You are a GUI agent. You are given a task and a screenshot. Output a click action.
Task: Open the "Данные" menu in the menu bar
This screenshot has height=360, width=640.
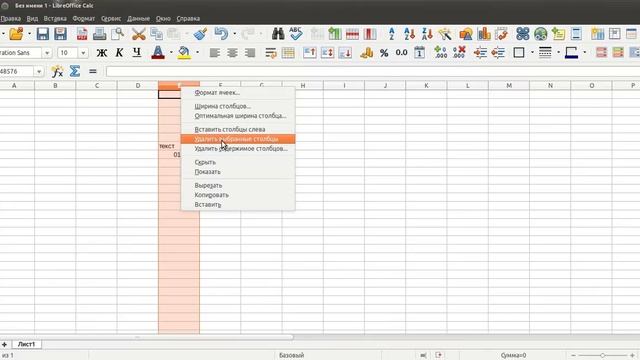(x=138, y=19)
